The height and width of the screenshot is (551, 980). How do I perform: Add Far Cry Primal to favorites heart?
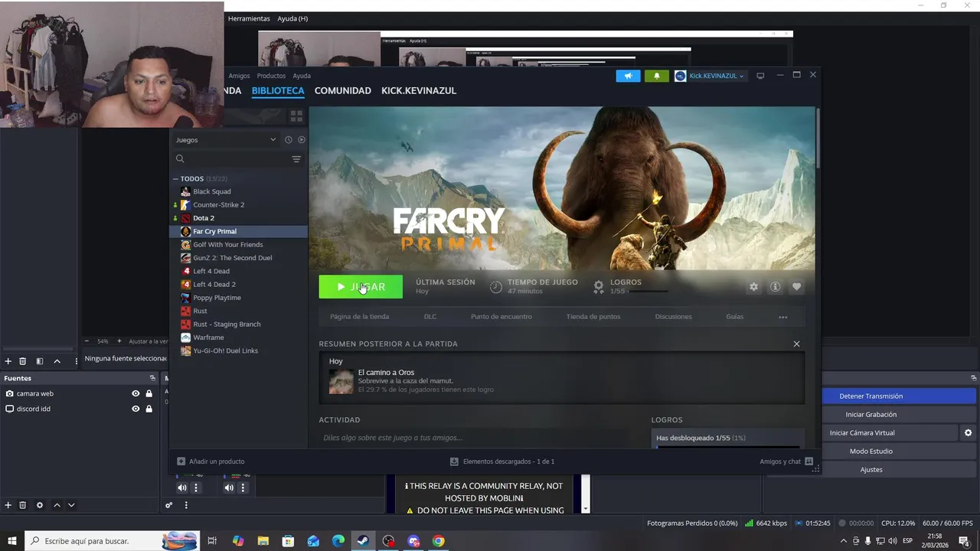796,286
